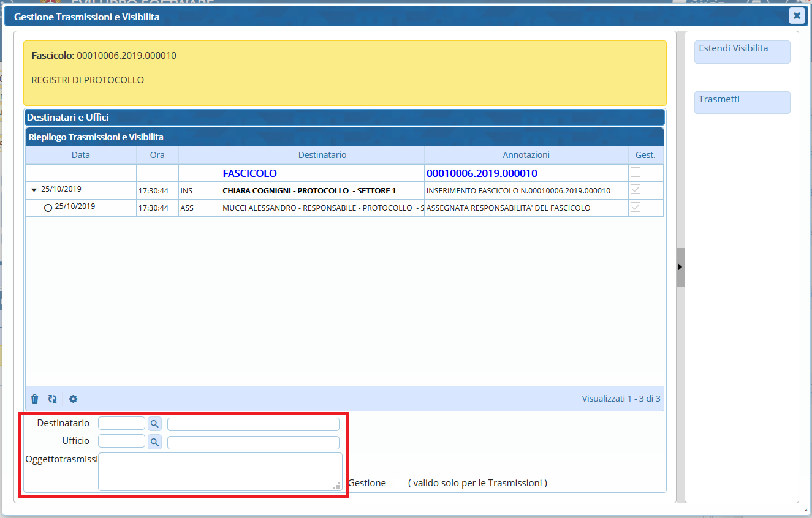This screenshot has height=518, width=812.
Task: Click the circle icon in the ASS row
Action: [48, 208]
